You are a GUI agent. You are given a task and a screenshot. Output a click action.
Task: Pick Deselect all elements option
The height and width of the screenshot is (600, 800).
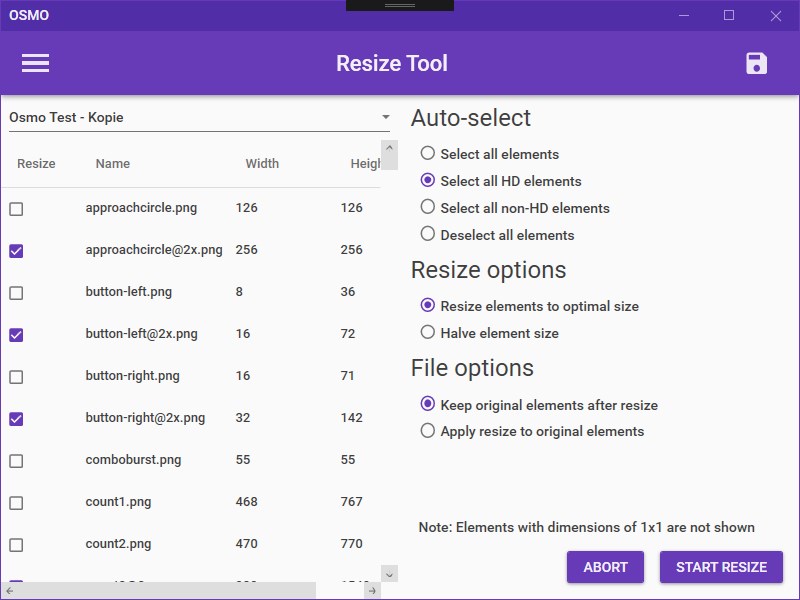[428, 235]
